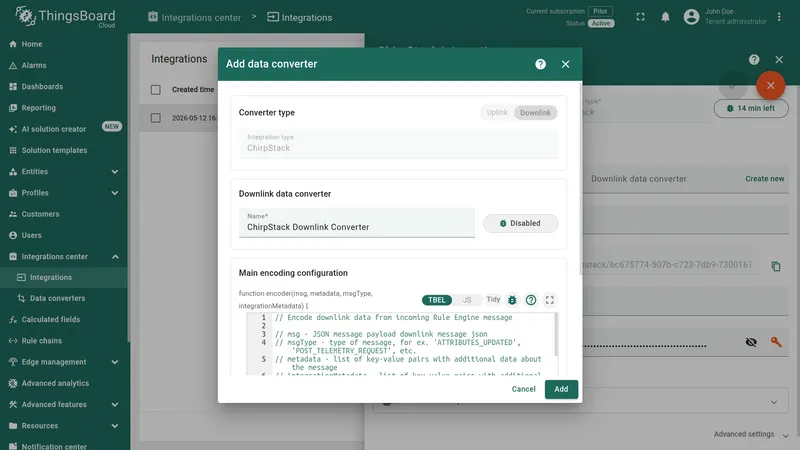800x450 pixels.
Task: Open Users in the sidebar
Action: (x=64, y=235)
